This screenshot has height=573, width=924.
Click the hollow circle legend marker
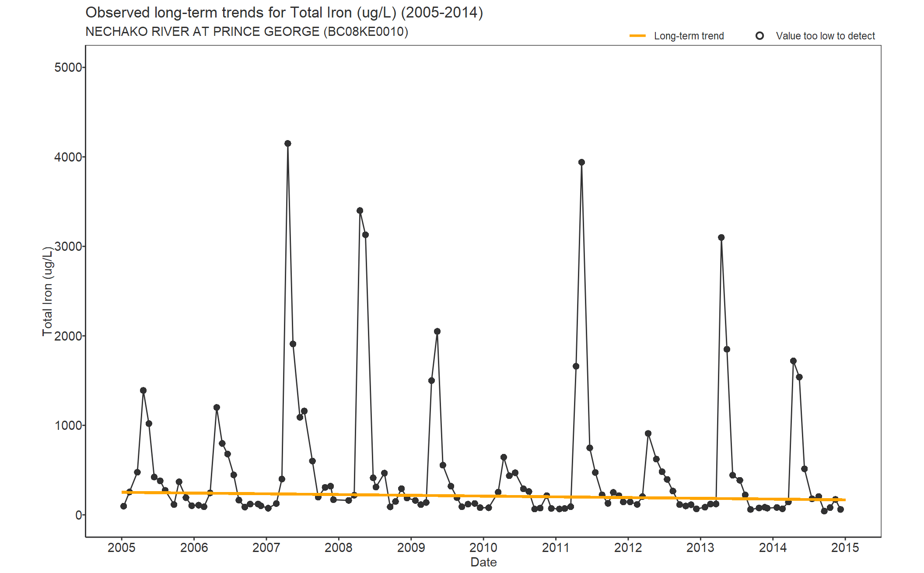(x=760, y=36)
